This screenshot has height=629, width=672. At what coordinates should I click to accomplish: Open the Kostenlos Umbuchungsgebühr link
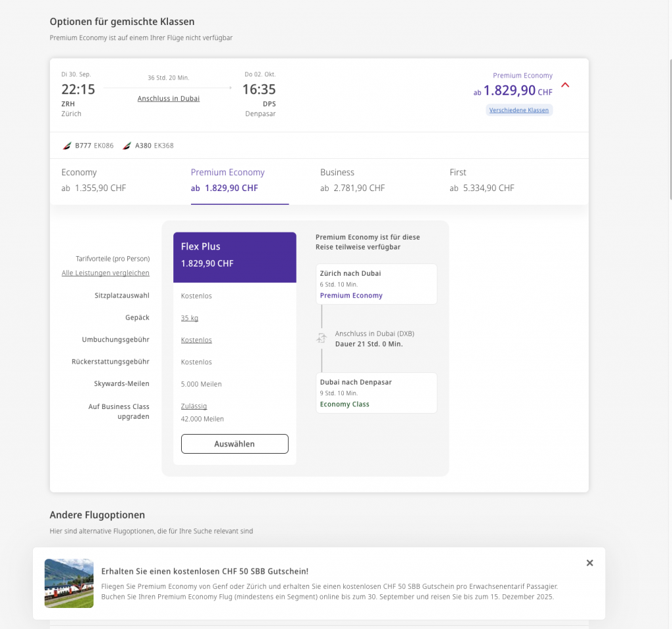point(196,340)
